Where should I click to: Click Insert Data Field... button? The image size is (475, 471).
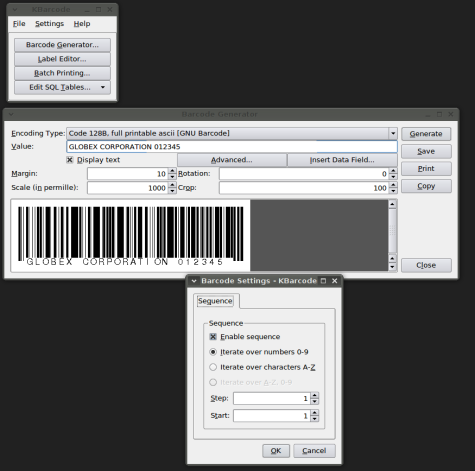342,160
